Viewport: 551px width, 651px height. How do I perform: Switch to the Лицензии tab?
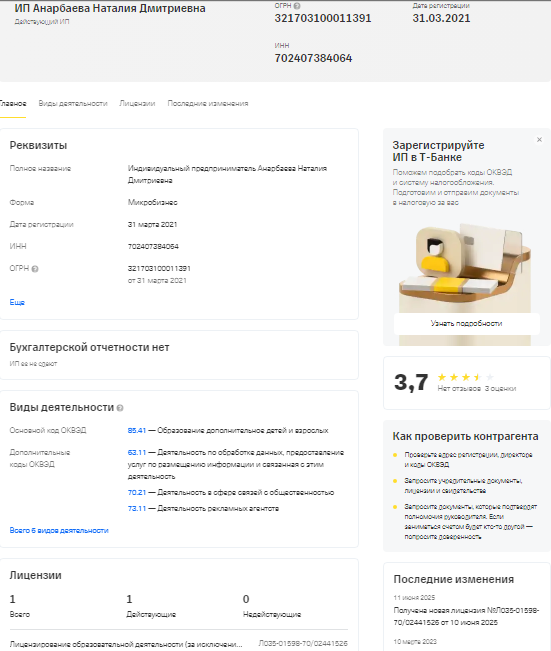pyautogui.click(x=137, y=103)
